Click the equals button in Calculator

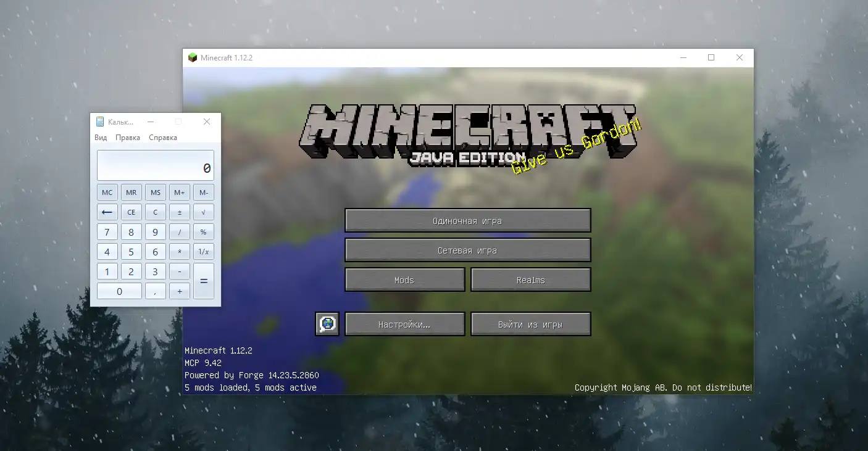tap(204, 281)
